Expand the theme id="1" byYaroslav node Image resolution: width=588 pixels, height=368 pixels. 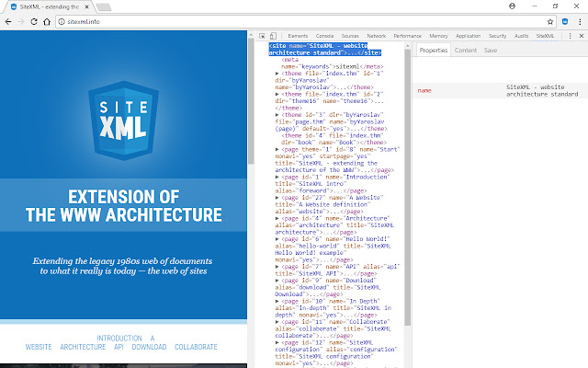click(x=277, y=74)
